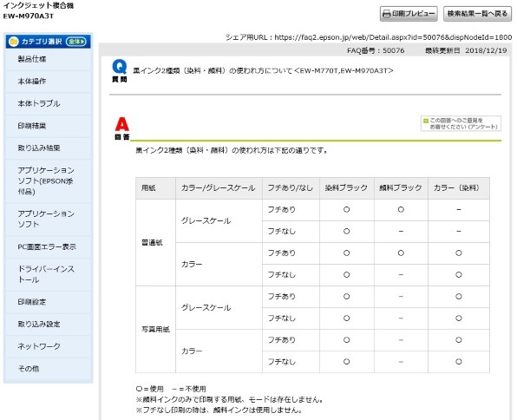Click the last updated date 2018/12/19
517x420 pixels.
click(486, 50)
